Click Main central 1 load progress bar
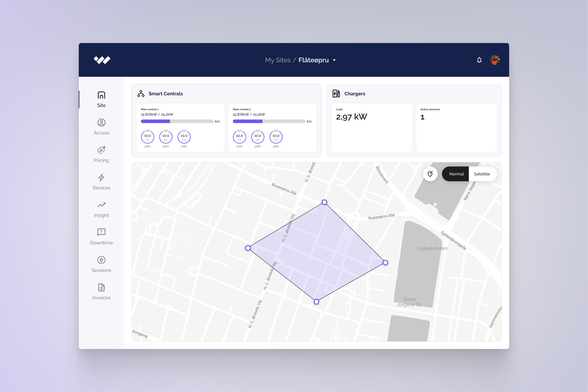This screenshot has height=392, width=588. 177,121
